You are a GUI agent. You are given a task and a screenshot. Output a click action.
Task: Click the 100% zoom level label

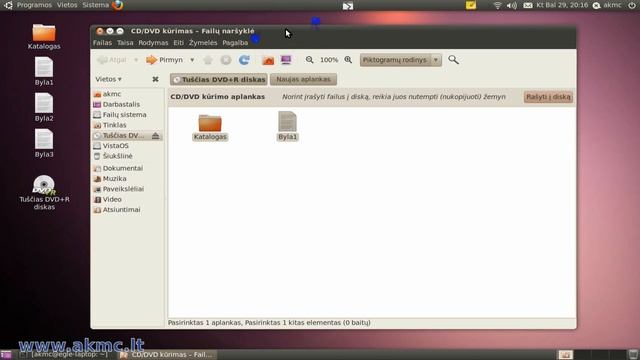[x=329, y=60]
